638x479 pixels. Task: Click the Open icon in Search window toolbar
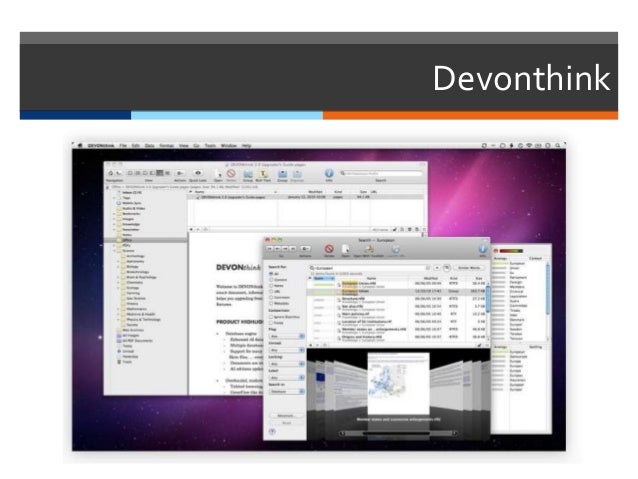pos(345,249)
